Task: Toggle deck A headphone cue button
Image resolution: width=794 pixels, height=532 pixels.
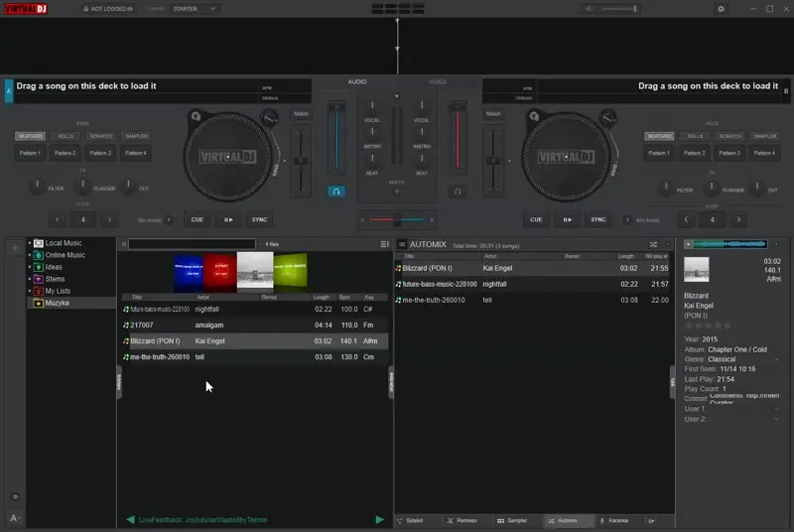Action: coord(336,192)
